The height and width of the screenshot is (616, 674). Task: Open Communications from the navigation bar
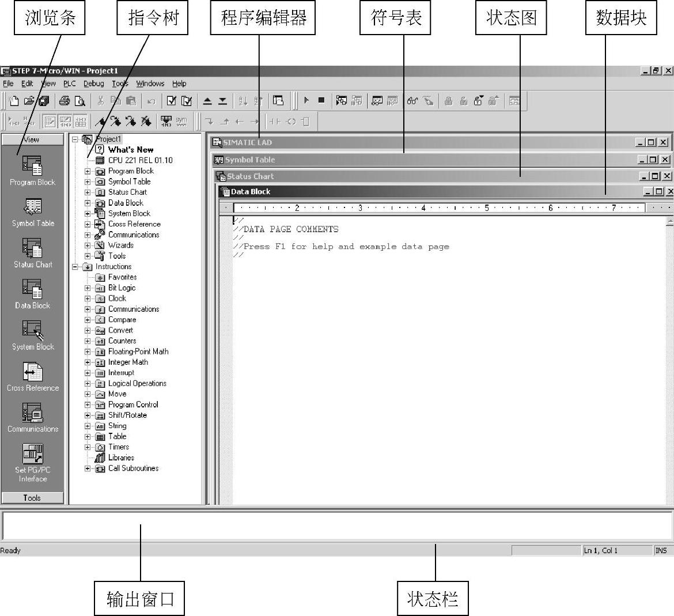33,418
